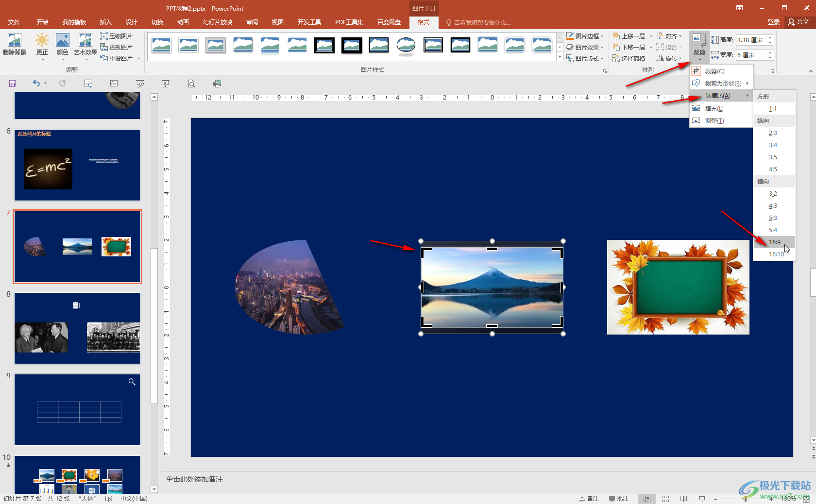The height and width of the screenshot is (504, 816).
Task: Click the Undo arrow icon
Action: [x=36, y=84]
